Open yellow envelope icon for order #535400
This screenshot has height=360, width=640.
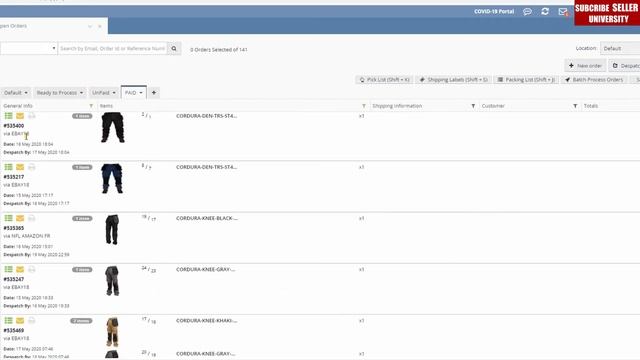point(20,116)
